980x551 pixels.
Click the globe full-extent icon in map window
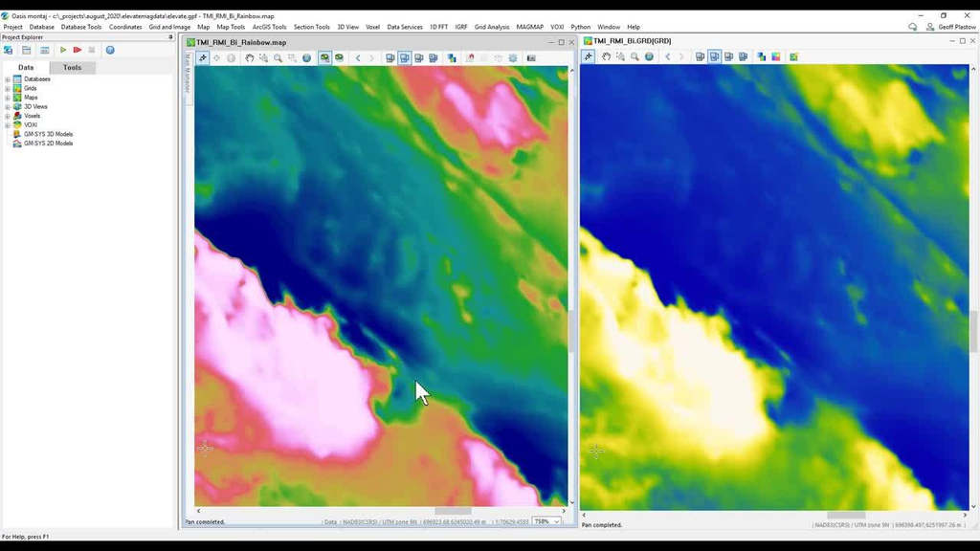pos(307,58)
